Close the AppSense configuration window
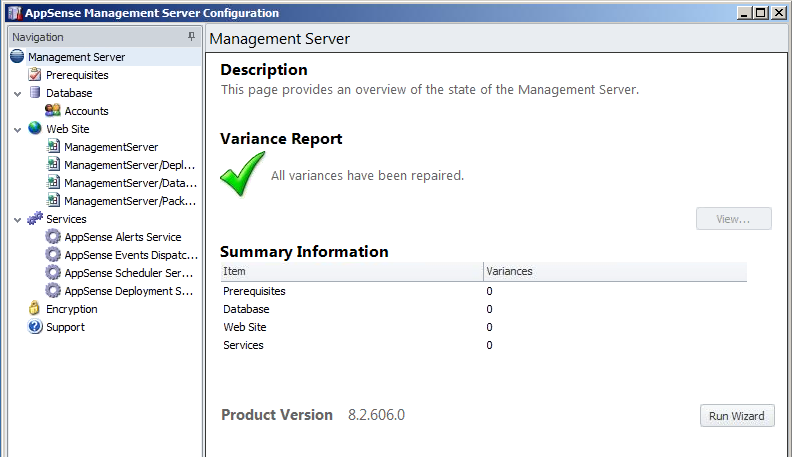Image resolution: width=792 pixels, height=457 pixels. click(778, 13)
